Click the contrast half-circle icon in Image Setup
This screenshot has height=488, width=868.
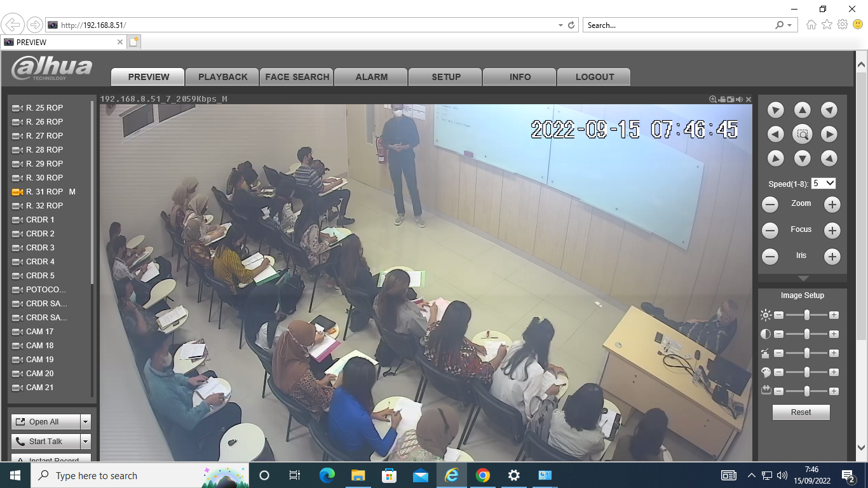click(x=766, y=334)
